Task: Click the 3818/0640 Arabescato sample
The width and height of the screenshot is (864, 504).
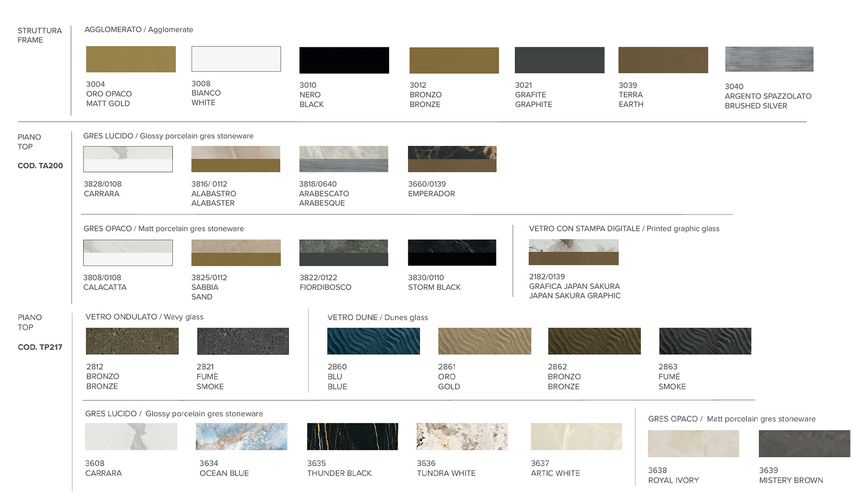Action: pos(343,159)
